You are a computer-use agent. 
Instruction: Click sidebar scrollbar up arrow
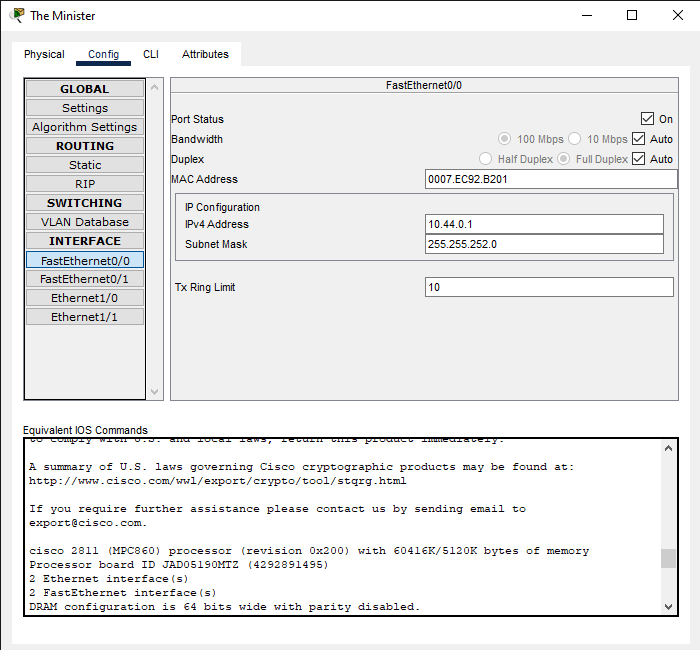tap(154, 87)
